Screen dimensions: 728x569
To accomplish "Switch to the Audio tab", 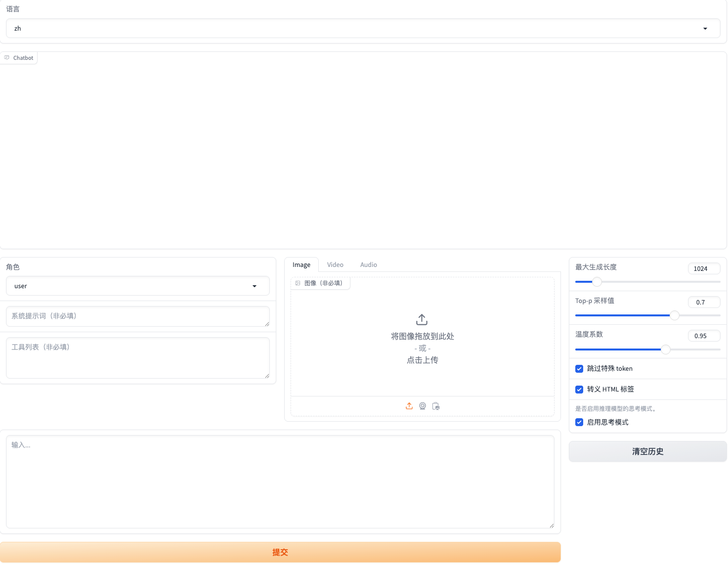I will tap(369, 265).
